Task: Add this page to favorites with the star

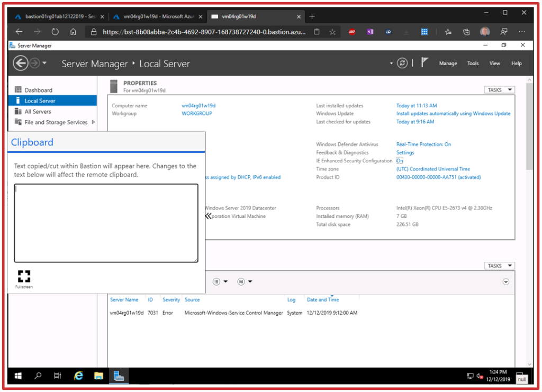Action: pos(332,32)
